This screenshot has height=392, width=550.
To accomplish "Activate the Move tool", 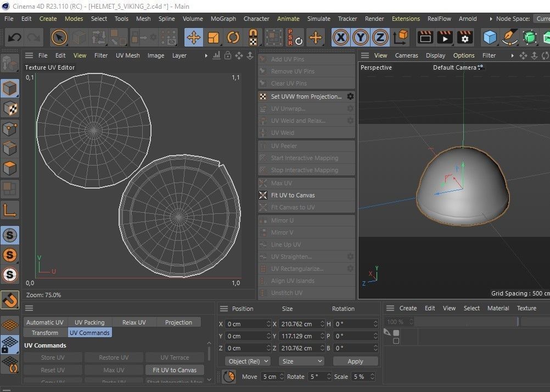I will 193,37.
